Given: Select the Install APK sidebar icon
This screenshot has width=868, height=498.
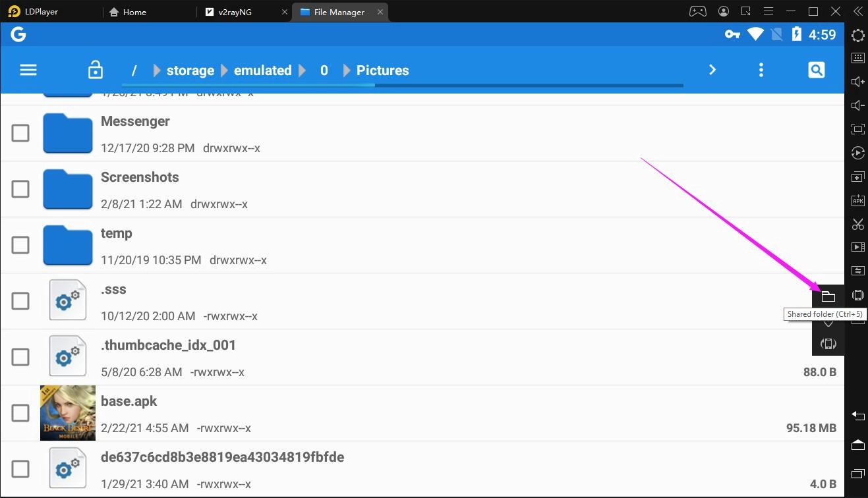Looking at the screenshot, I should pos(857,200).
